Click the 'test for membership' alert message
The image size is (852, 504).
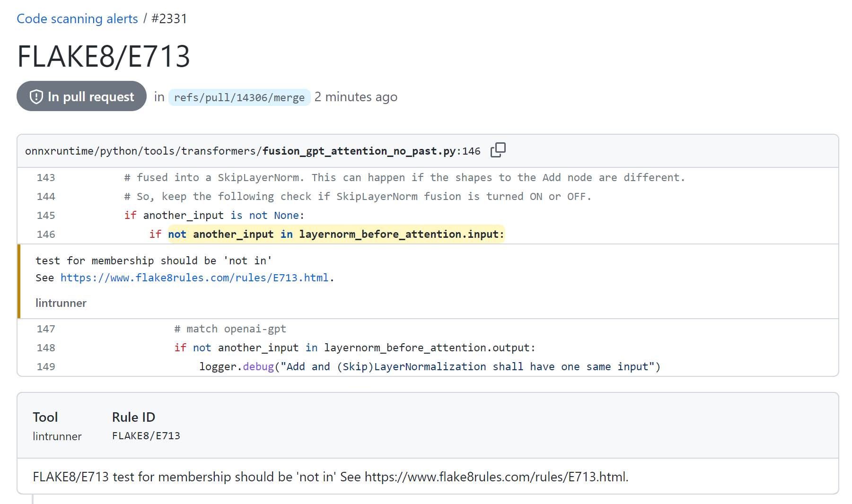click(154, 261)
